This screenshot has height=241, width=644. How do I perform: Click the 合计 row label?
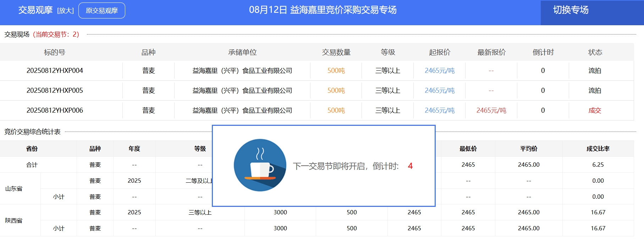pyautogui.click(x=32, y=165)
